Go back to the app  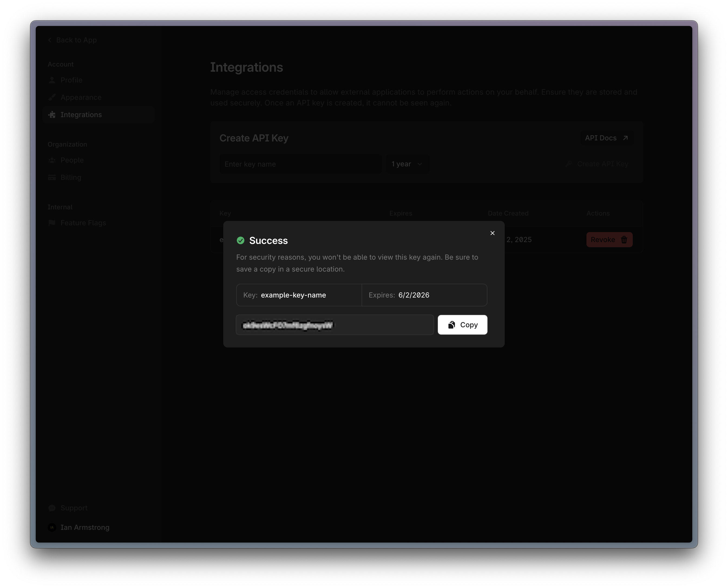pos(73,40)
